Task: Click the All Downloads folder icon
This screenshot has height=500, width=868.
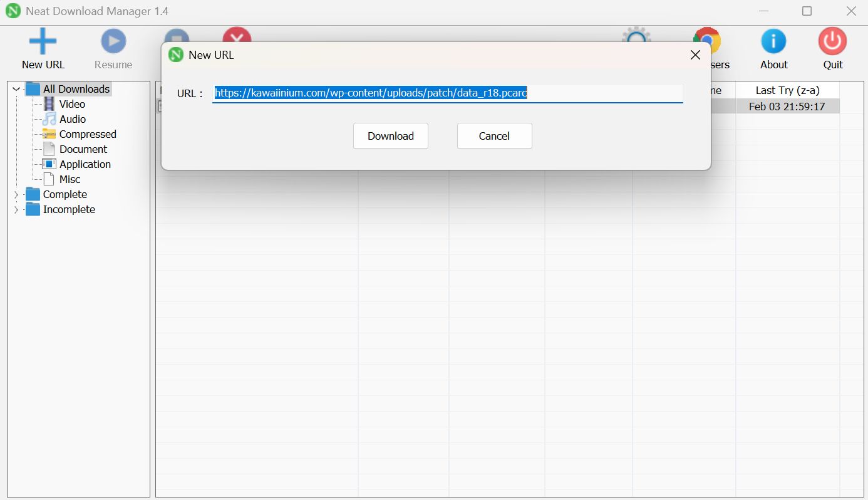Action: click(x=33, y=89)
